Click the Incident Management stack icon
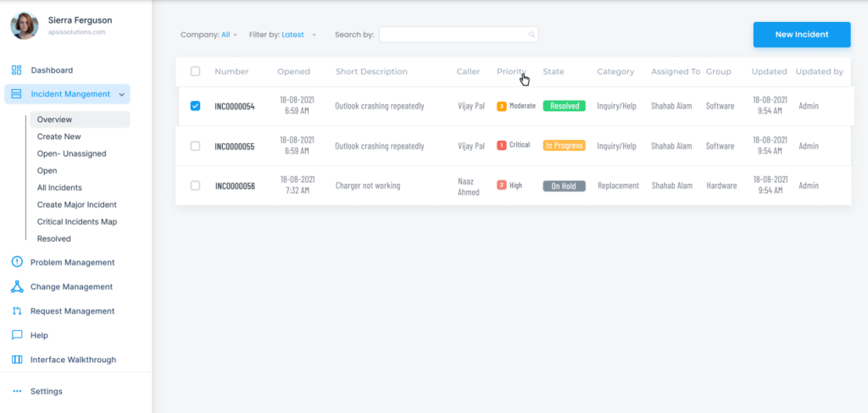This screenshot has height=413, width=868. [17, 94]
